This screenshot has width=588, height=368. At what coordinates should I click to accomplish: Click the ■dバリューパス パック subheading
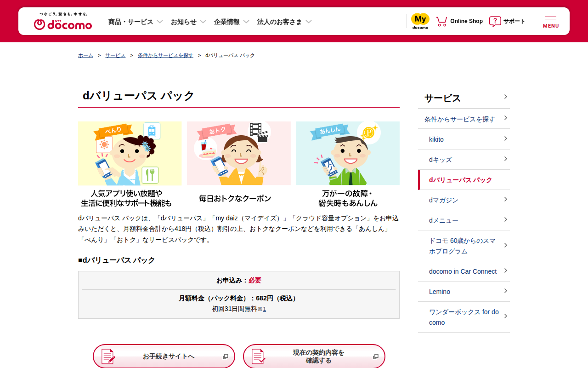(117, 260)
